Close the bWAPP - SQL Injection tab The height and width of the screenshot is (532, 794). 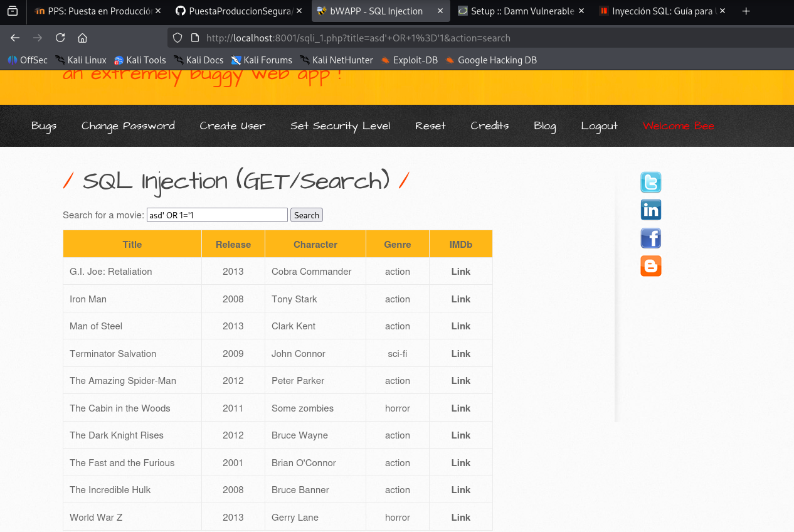pyautogui.click(x=440, y=11)
